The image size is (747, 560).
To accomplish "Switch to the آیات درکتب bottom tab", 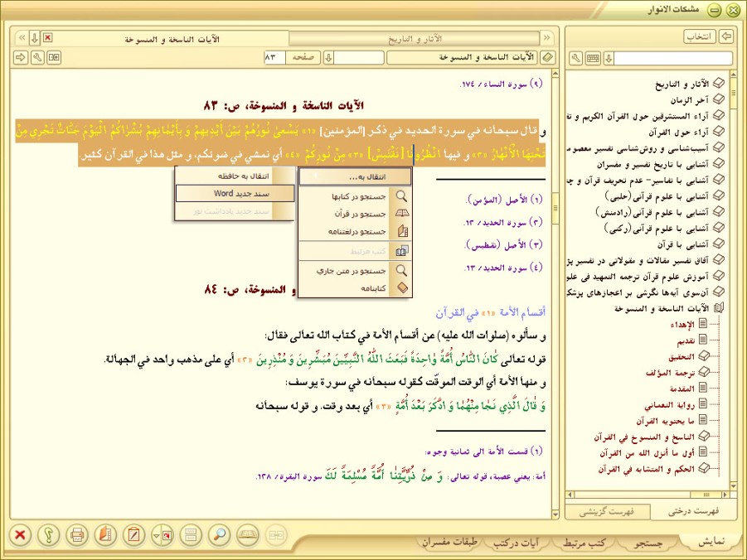I will (x=516, y=543).
